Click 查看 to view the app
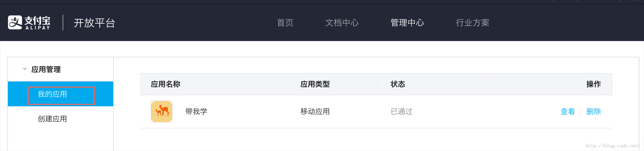 (568, 112)
